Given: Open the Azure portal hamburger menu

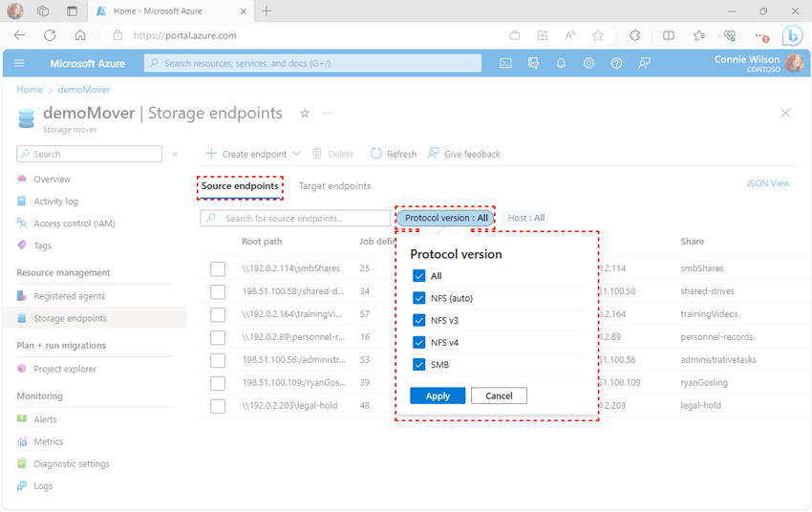Looking at the screenshot, I should point(20,63).
